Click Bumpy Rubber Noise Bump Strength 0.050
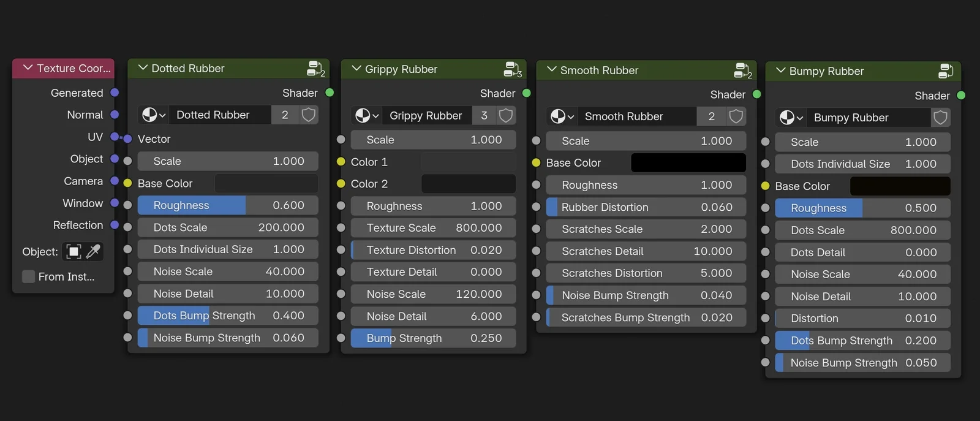Viewport: 980px width, 421px height. (862, 363)
